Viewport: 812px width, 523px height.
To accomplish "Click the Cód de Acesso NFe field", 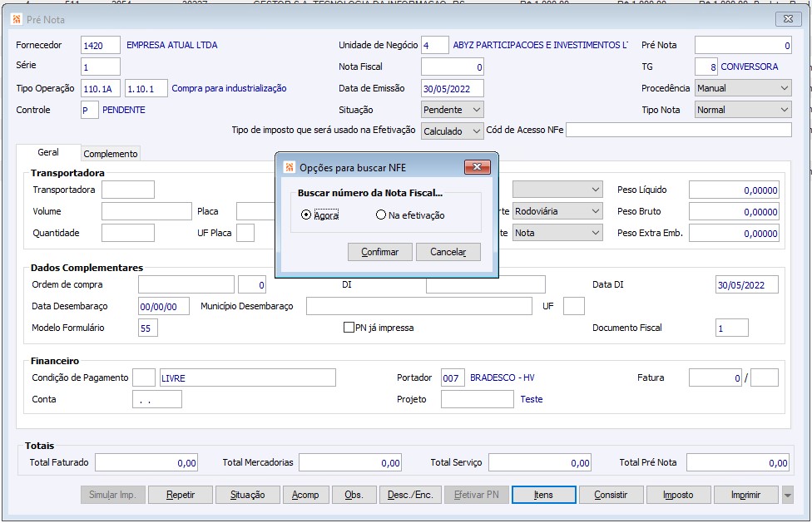I will click(x=678, y=130).
